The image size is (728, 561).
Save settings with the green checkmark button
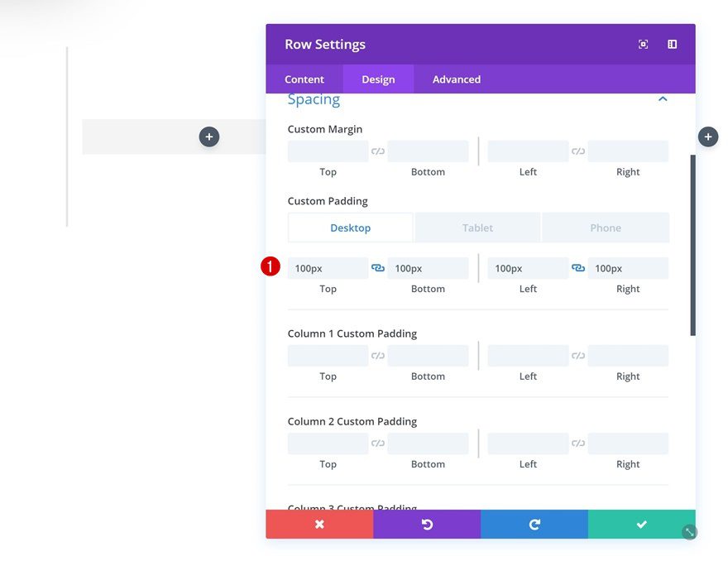(640, 524)
